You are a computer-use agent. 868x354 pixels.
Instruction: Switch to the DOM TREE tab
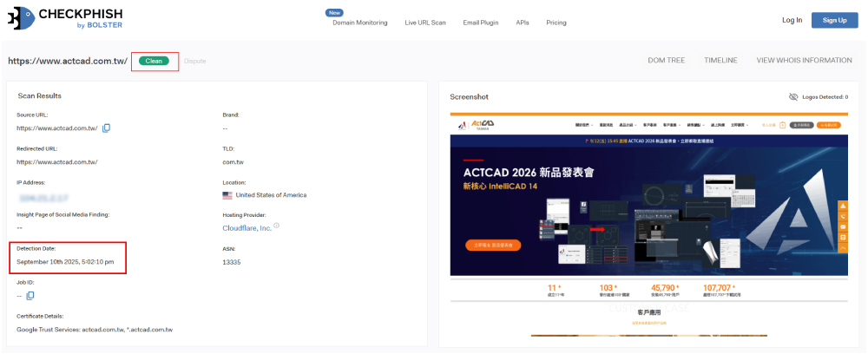click(x=666, y=61)
